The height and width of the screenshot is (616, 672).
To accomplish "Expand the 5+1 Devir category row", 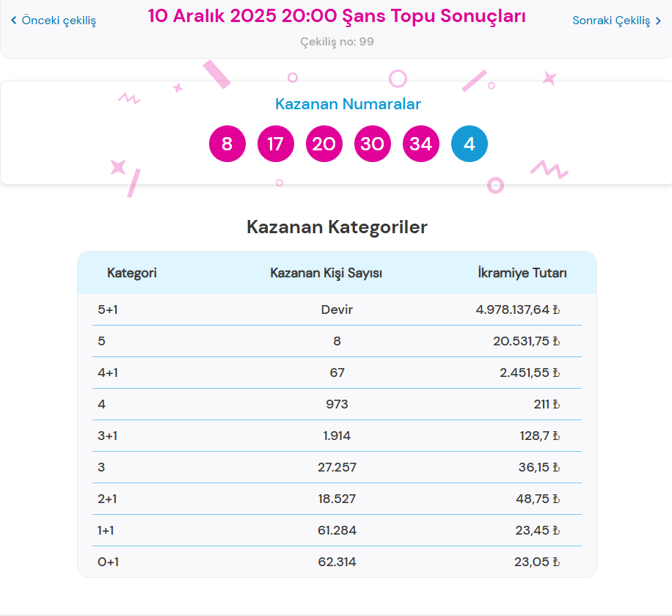I will (x=336, y=309).
